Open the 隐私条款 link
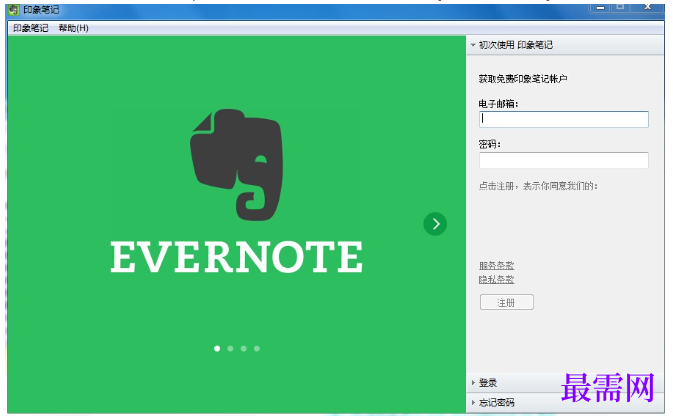 [497, 279]
